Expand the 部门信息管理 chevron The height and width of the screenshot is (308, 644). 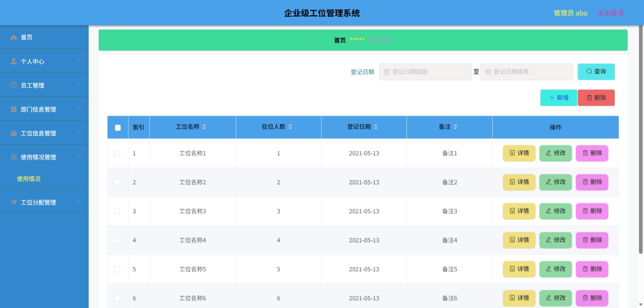pos(79,108)
